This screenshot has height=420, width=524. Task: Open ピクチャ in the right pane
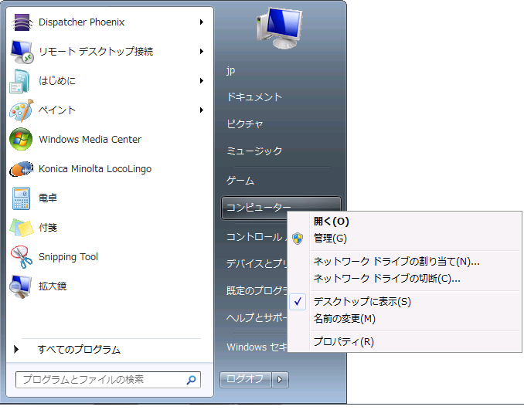(245, 124)
